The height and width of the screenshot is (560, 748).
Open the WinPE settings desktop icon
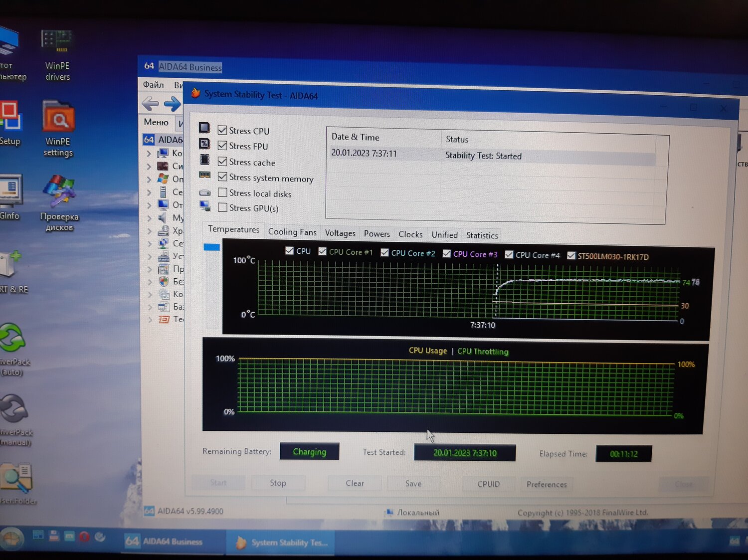tap(58, 129)
